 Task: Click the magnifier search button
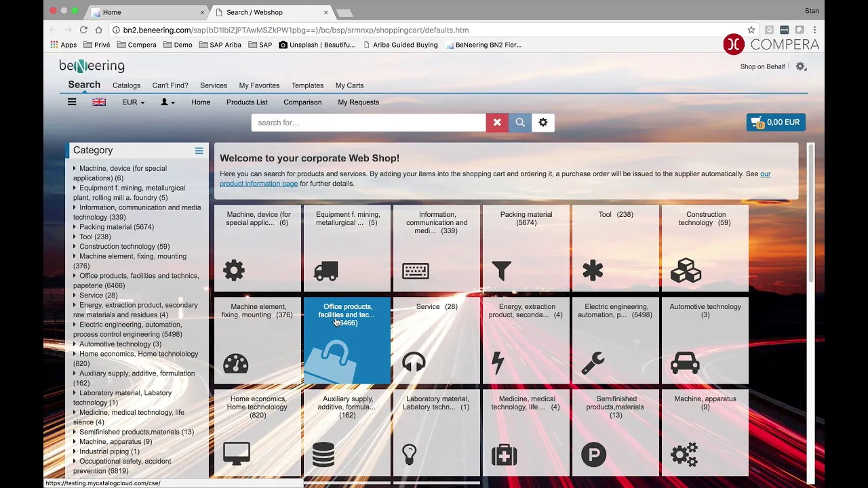point(520,123)
